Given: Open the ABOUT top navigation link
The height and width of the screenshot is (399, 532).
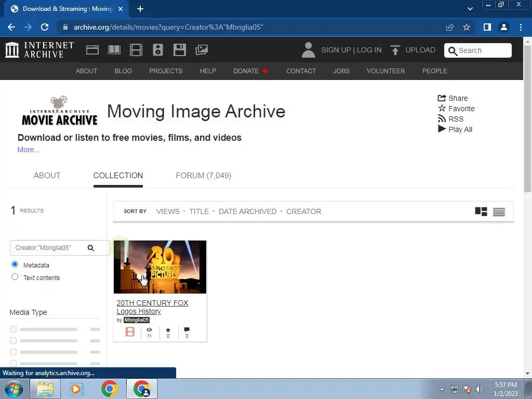Looking at the screenshot, I should click(x=86, y=71).
